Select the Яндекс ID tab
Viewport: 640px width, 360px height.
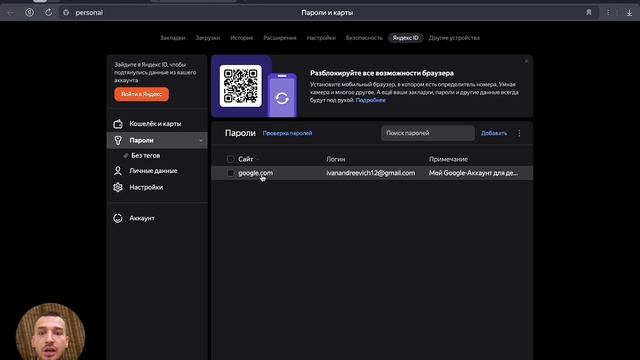coord(405,38)
